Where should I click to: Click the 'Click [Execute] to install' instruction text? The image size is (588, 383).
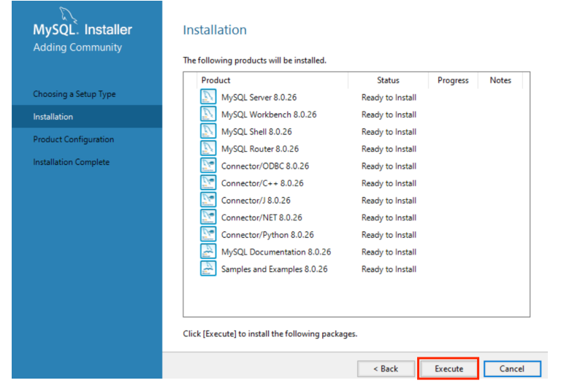[x=270, y=334]
